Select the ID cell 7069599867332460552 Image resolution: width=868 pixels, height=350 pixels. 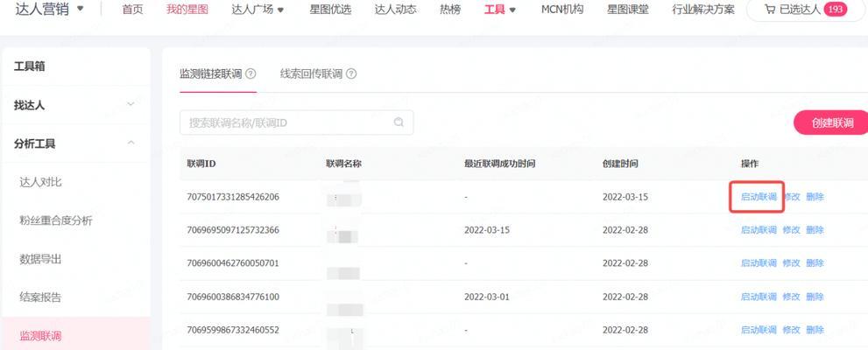pos(233,330)
